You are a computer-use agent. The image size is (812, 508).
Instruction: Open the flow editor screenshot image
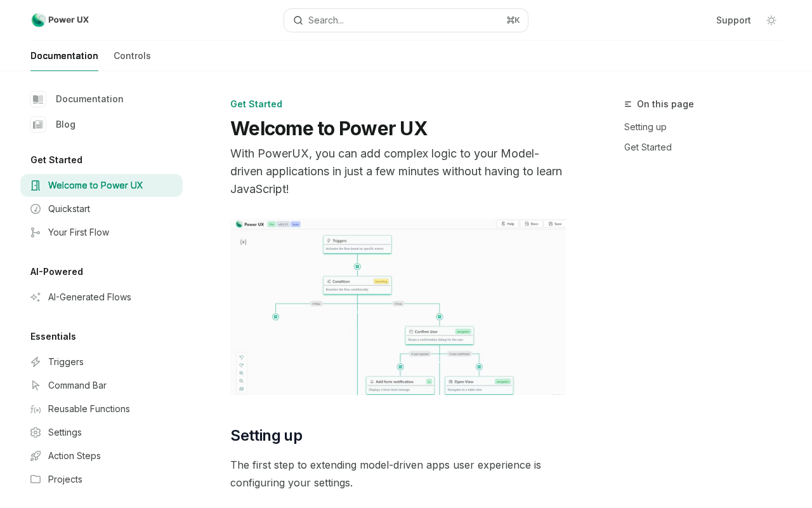pos(398,307)
